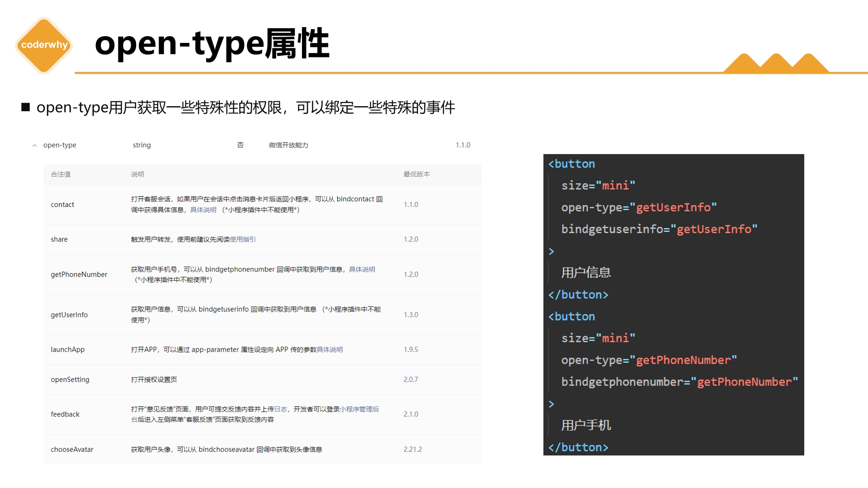Screen dimensions: 868x488
Task: Click version 1.2.0 in share row
Action: 411,239
